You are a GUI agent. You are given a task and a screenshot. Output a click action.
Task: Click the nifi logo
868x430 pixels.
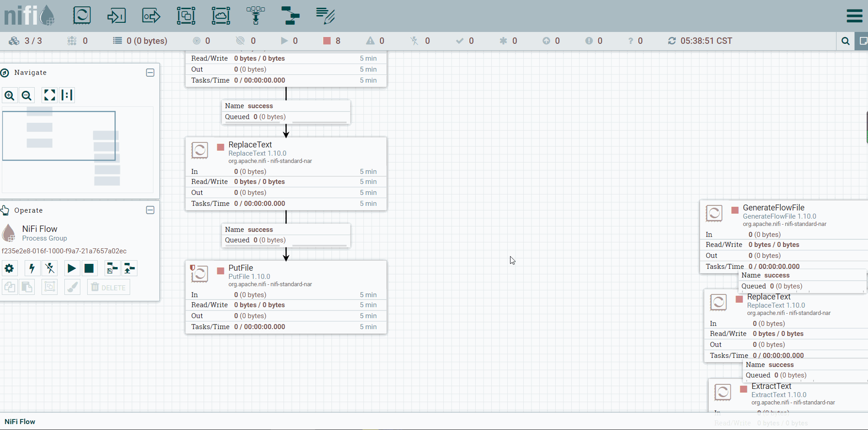(x=29, y=15)
